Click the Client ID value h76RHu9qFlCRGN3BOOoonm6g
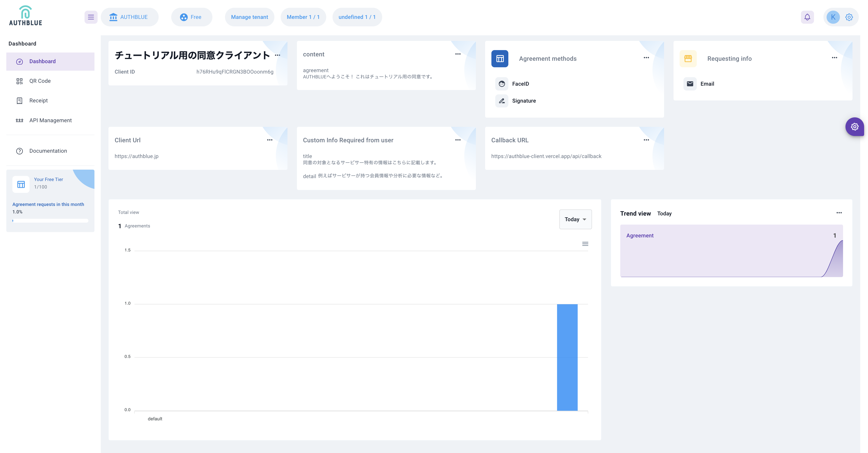868x453 pixels. [235, 72]
